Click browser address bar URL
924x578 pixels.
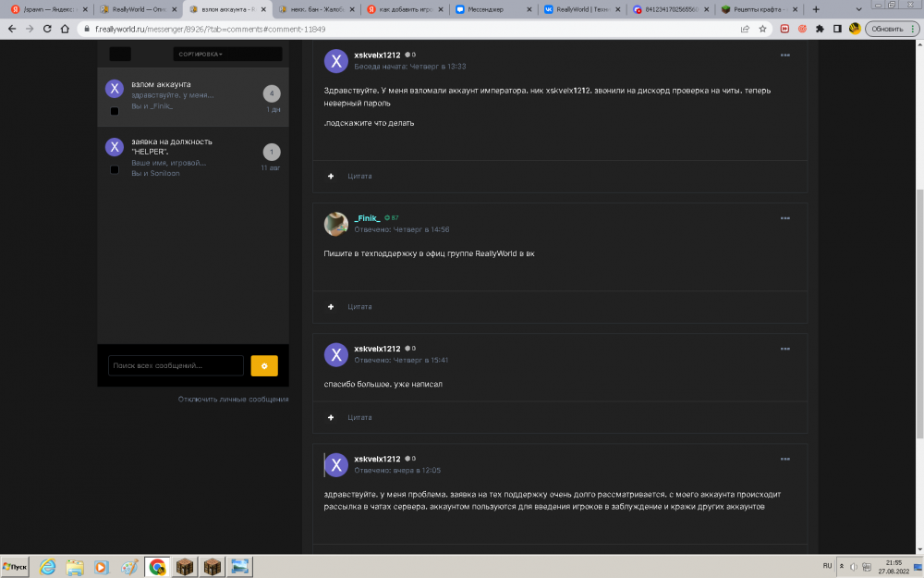point(211,29)
